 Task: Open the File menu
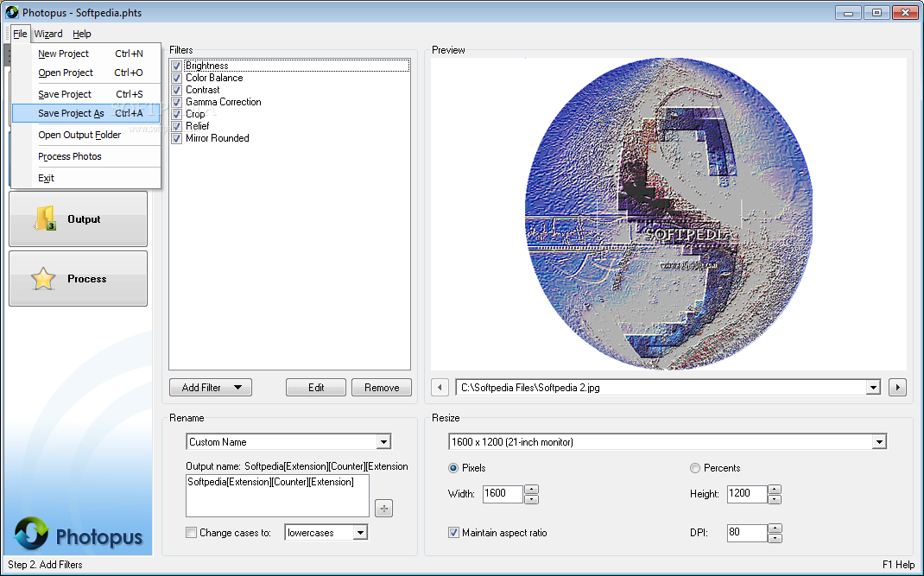[x=20, y=34]
